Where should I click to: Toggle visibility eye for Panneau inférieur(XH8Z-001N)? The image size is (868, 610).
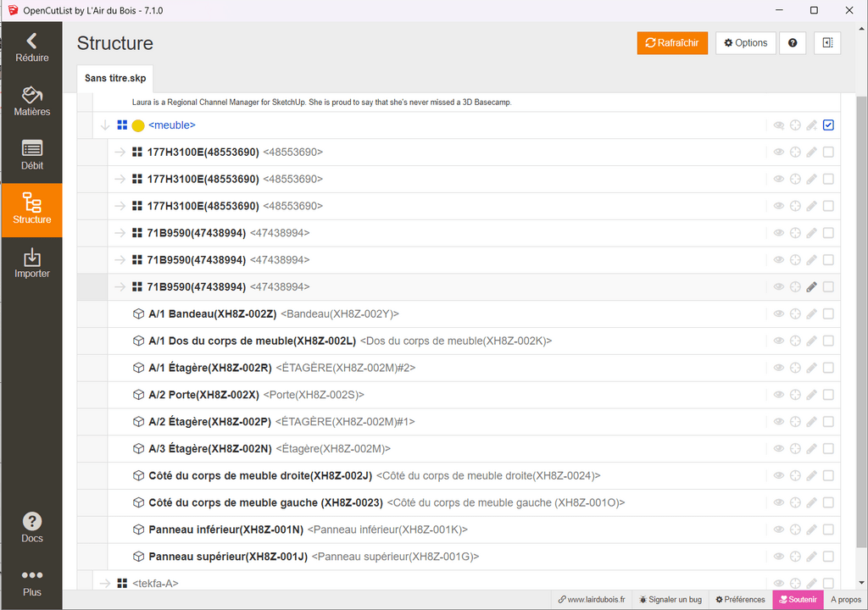click(x=778, y=530)
